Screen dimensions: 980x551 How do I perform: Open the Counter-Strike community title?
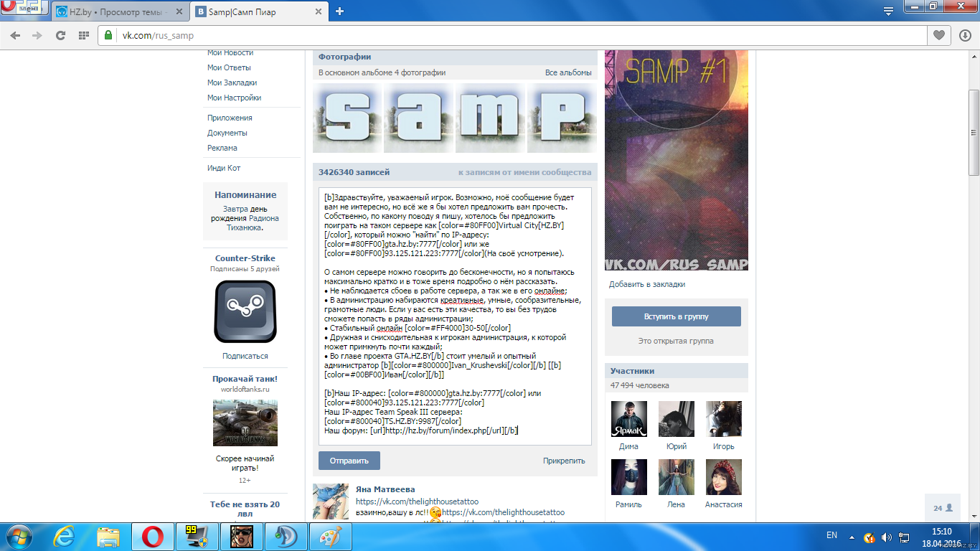tap(245, 258)
